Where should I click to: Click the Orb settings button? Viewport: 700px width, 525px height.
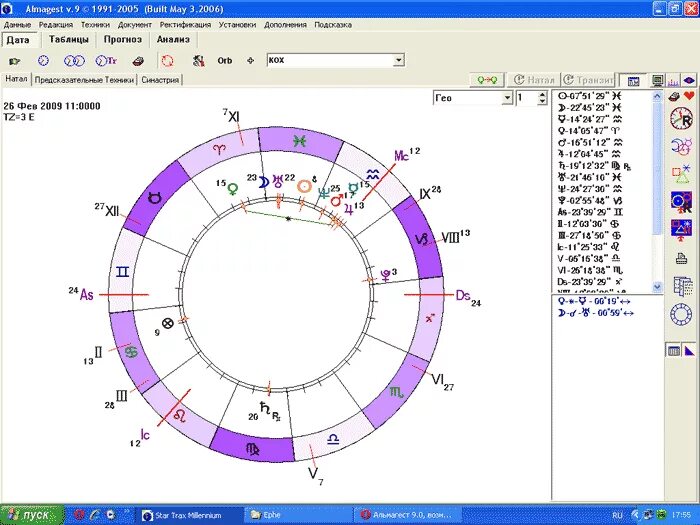(x=225, y=60)
